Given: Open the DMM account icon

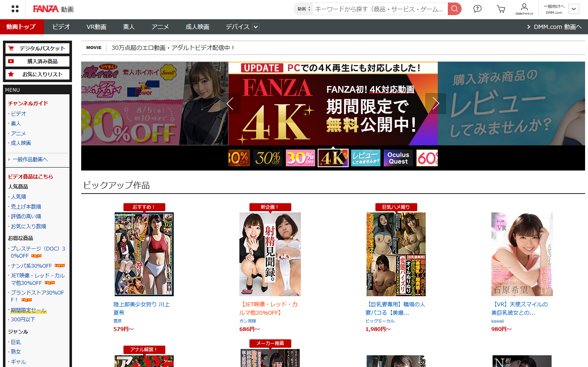Looking at the screenshot, I should coord(524,9).
